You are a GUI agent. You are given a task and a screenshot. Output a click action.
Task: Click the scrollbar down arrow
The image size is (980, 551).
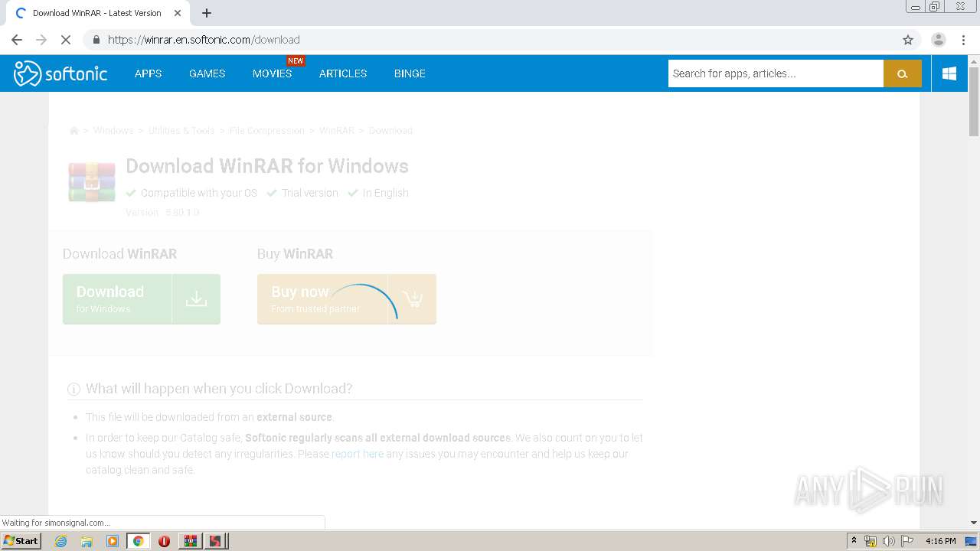coord(974,523)
